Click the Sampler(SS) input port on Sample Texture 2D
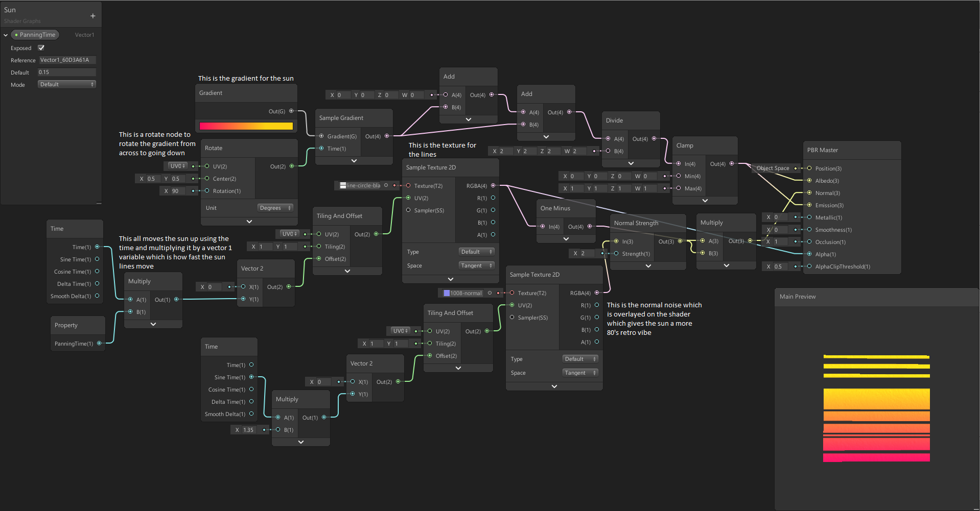 coord(408,210)
